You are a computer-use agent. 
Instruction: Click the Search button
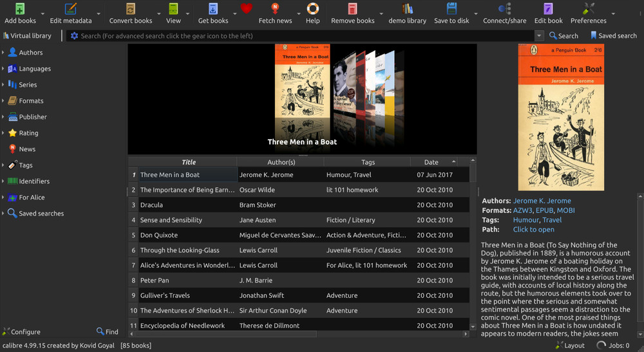pyautogui.click(x=563, y=35)
